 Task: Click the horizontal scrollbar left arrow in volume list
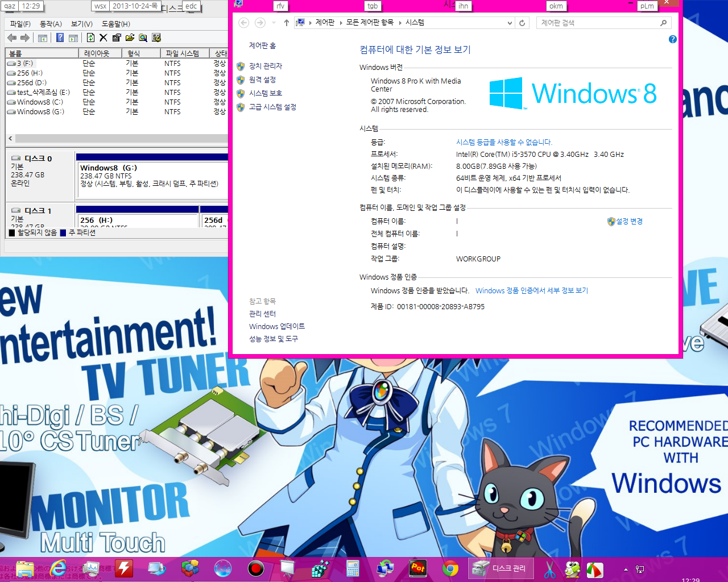(x=10, y=138)
